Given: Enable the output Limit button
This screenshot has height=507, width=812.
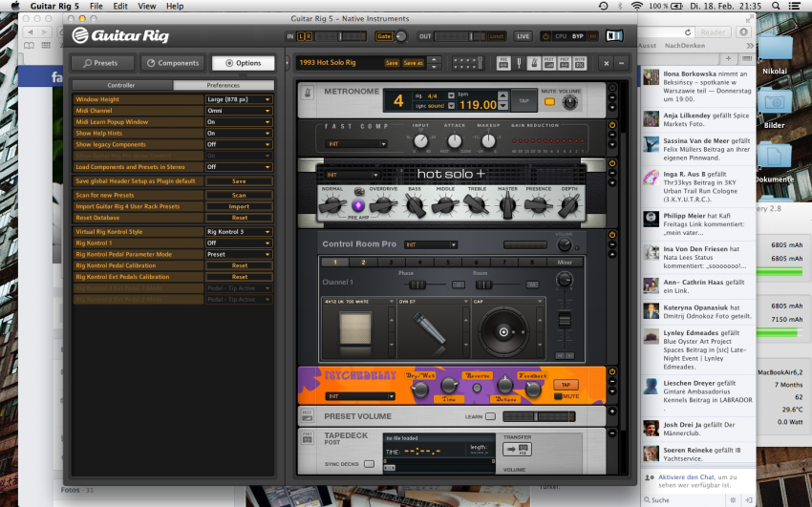Looking at the screenshot, I should (x=496, y=36).
